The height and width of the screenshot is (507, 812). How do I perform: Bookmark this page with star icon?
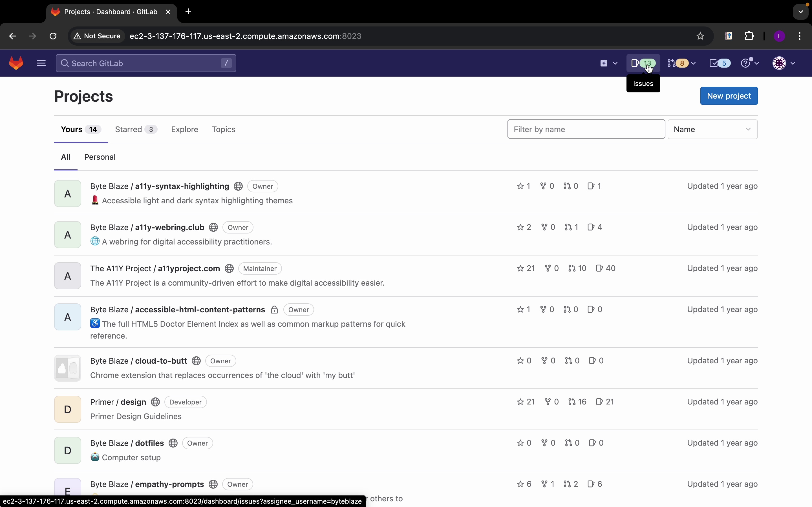700,36
